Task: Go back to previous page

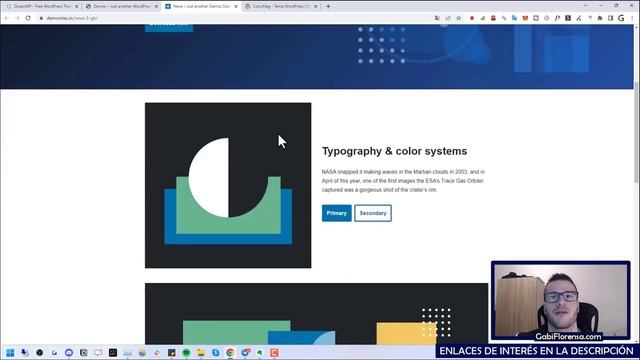Action: [7, 18]
